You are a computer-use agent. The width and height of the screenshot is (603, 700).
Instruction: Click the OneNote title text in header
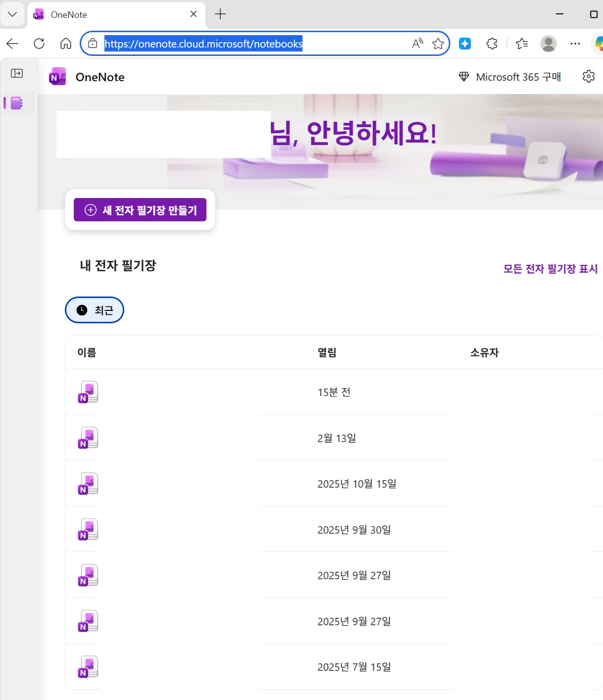(x=100, y=77)
